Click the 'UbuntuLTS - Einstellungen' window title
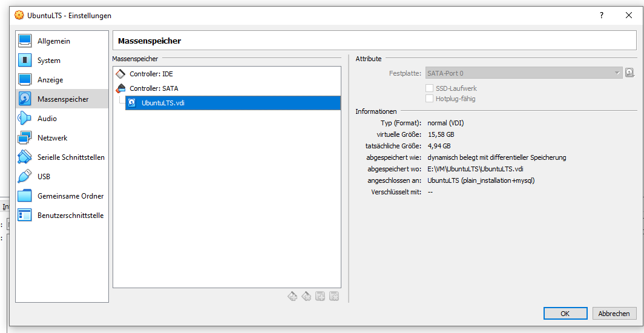The height and width of the screenshot is (333, 644). [69, 16]
